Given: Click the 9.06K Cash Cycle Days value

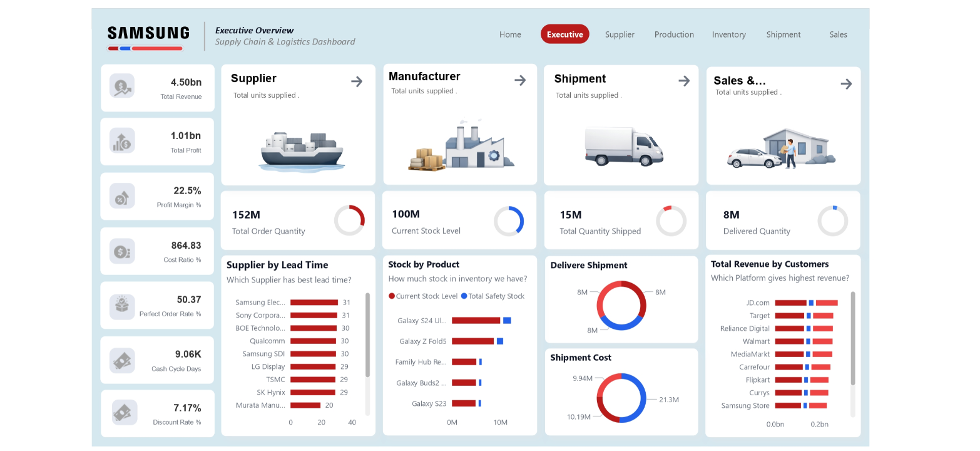Looking at the screenshot, I should 188,354.
